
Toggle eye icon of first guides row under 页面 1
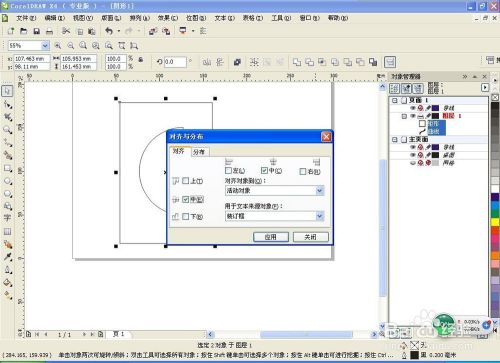(413, 108)
